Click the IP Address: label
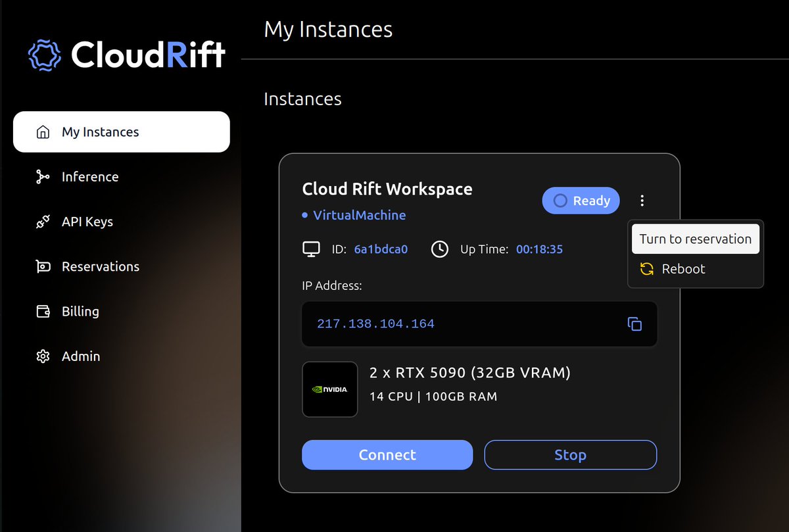 (x=332, y=285)
